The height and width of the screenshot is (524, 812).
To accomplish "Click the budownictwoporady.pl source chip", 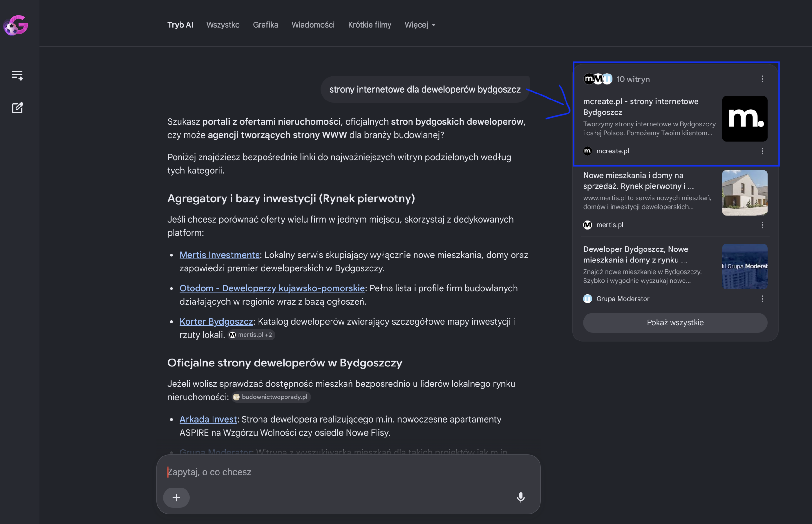I will 271,397.
